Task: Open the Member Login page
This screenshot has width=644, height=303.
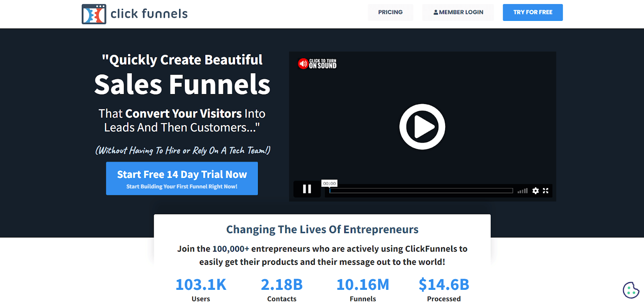Action: coord(458,12)
